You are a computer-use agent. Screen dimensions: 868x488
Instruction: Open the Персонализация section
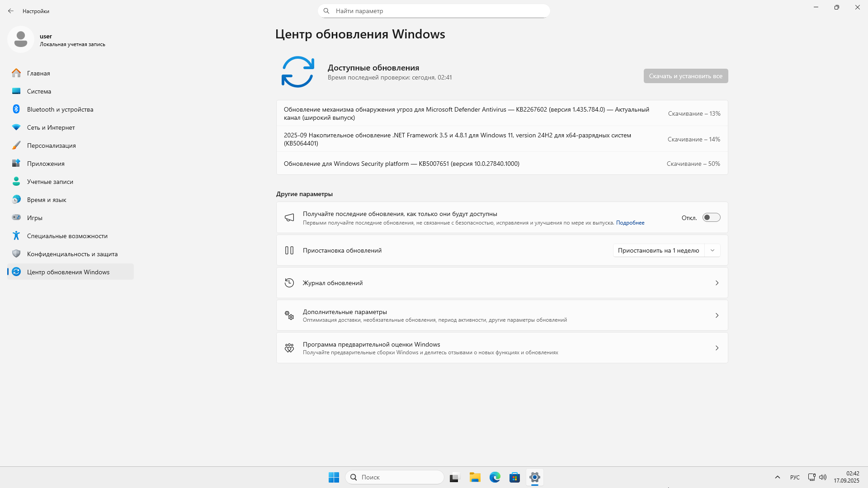point(71,145)
